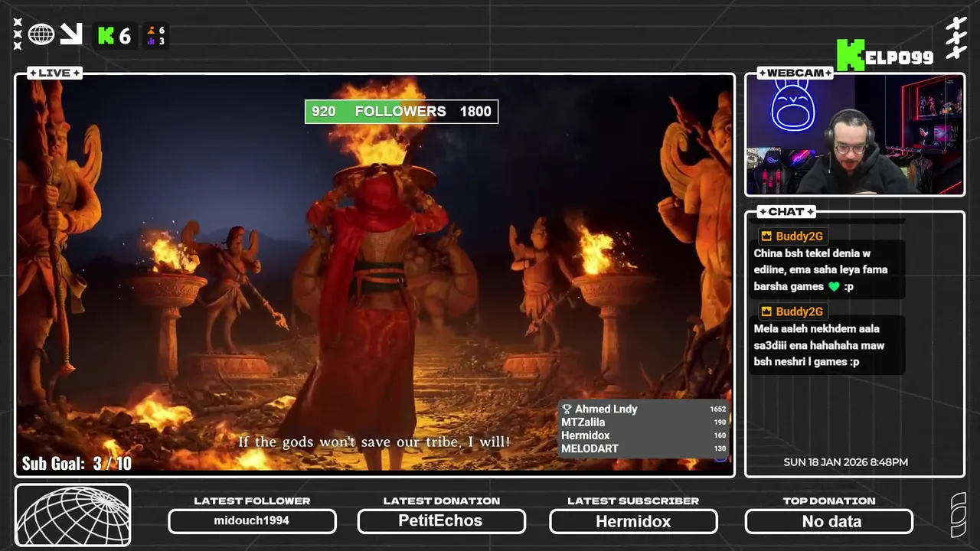Click the webcam video feed
980x551 pixels.
(854, 135)
